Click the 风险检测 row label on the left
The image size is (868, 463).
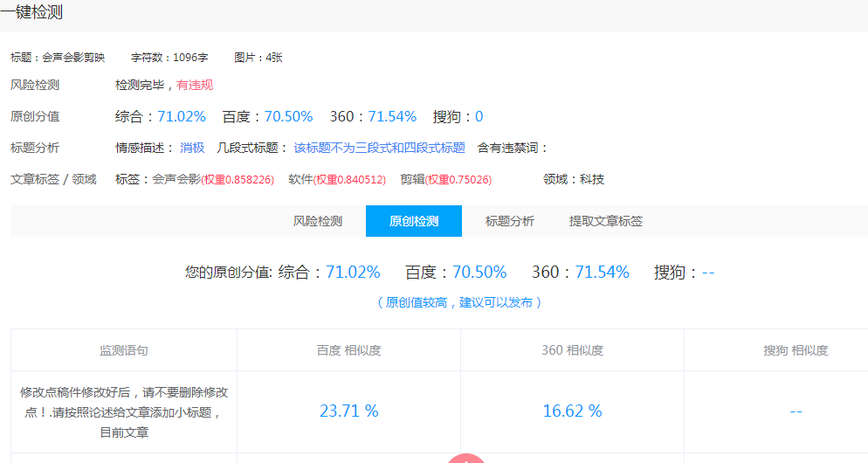34,85
